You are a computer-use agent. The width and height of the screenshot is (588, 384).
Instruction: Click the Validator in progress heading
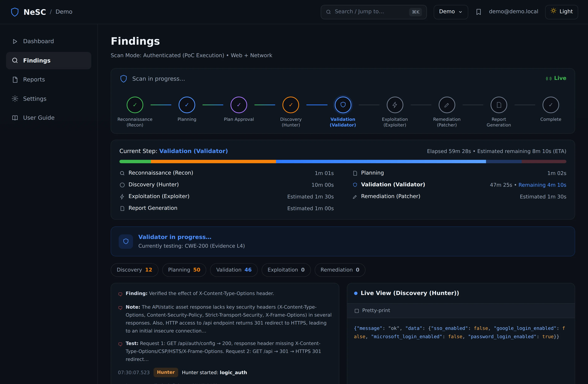(175, 237)
